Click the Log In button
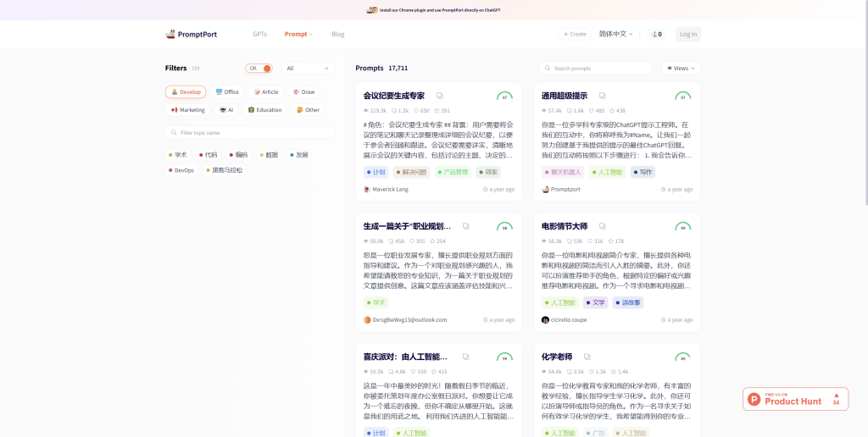The width and height of the screenshot is (868, 437). 688,34
